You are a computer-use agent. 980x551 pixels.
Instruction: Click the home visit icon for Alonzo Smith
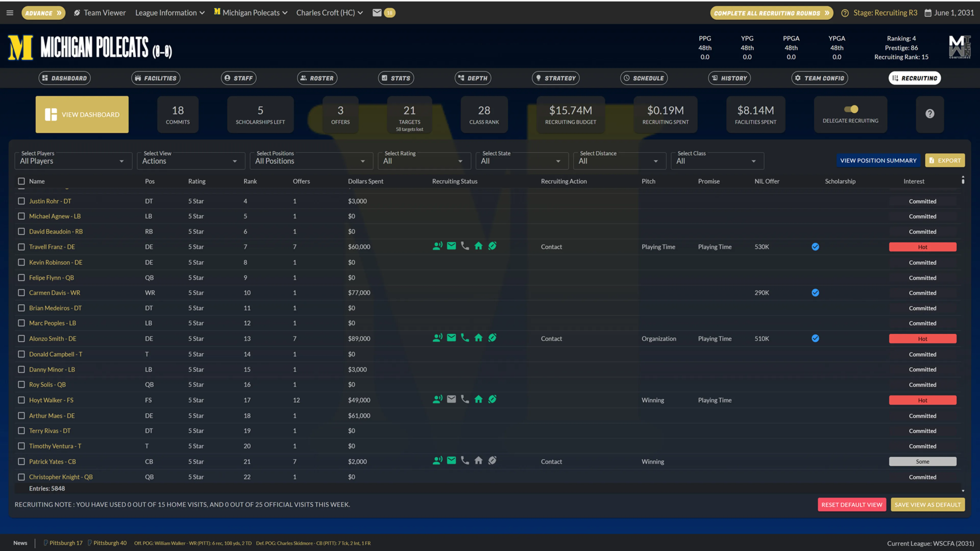pyautogui.click(x=478, y=338)
